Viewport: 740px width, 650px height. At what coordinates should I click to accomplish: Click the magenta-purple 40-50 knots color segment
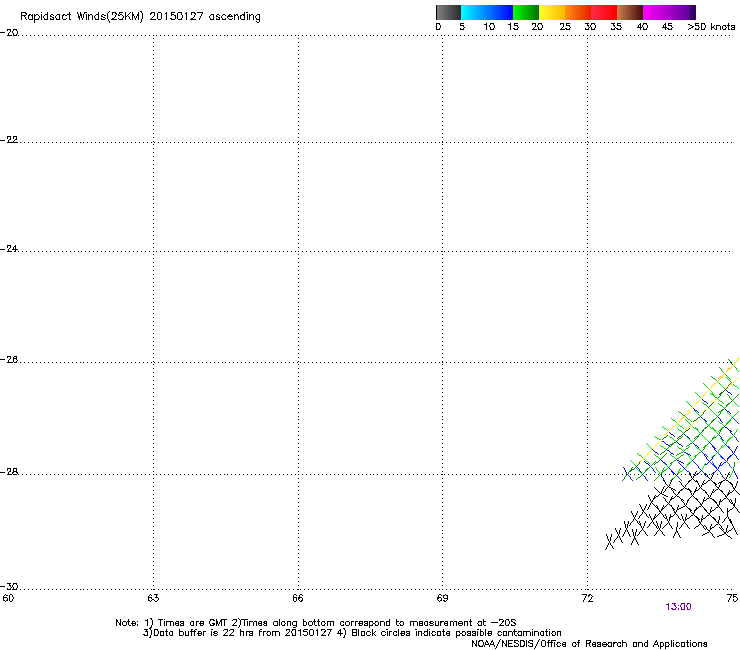pyautogui.click(x=669, y=12)
